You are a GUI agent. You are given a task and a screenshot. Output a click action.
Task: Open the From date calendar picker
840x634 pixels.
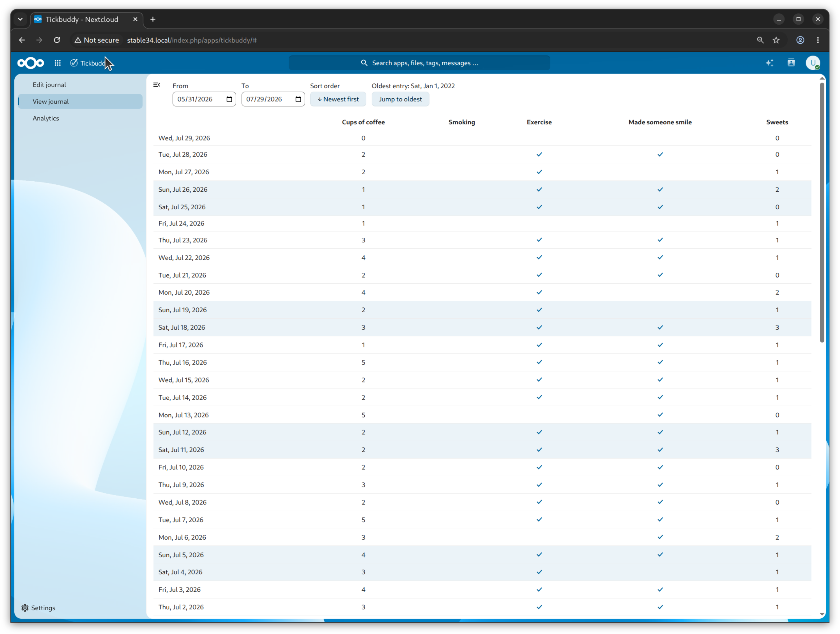pyautogui.click(x=229, y=99)
